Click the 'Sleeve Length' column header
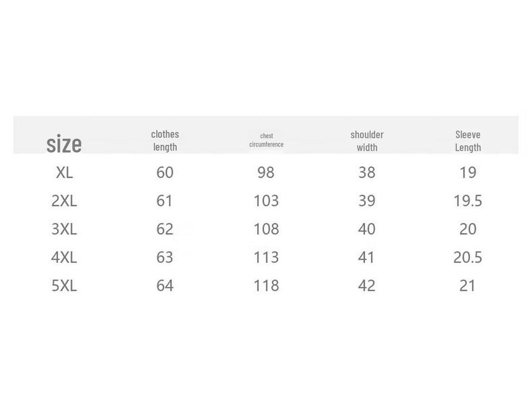This screenshot has height=399, width=532. [468, 141]
